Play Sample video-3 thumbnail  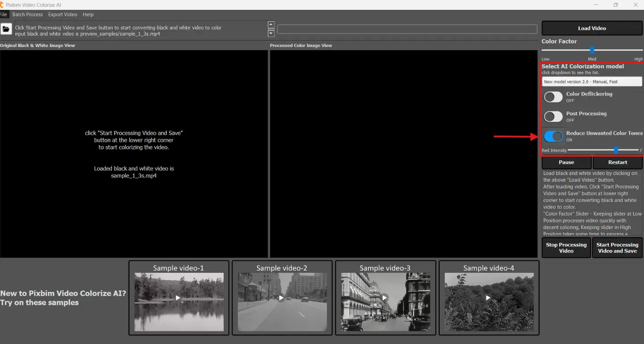[x=385, y=298]
